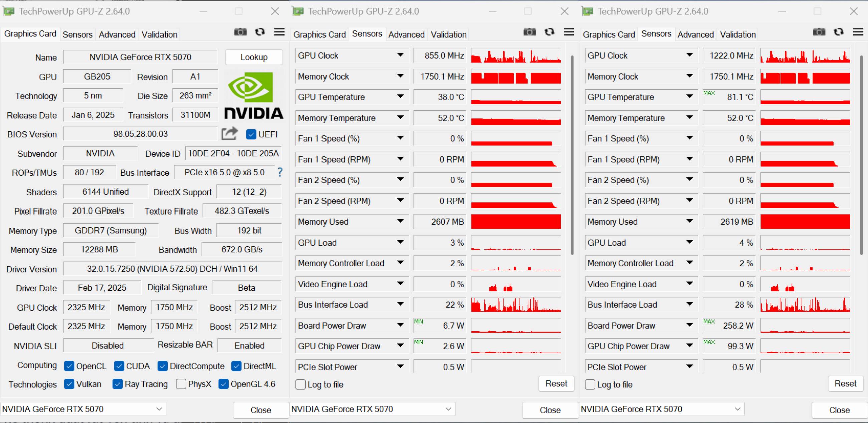This screenshot has width=868, height=423.
Task: Toggle the UEFI checkbox
Action: 251,134
